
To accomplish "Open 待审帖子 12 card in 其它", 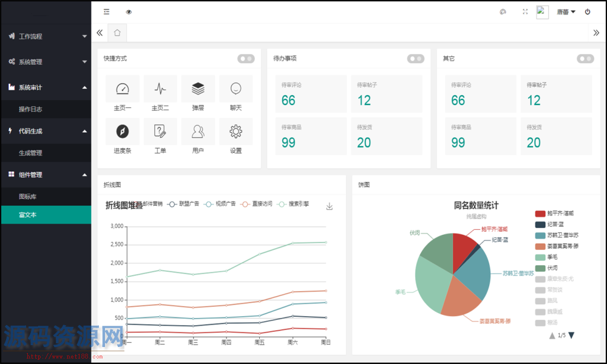I will point(556,94).
